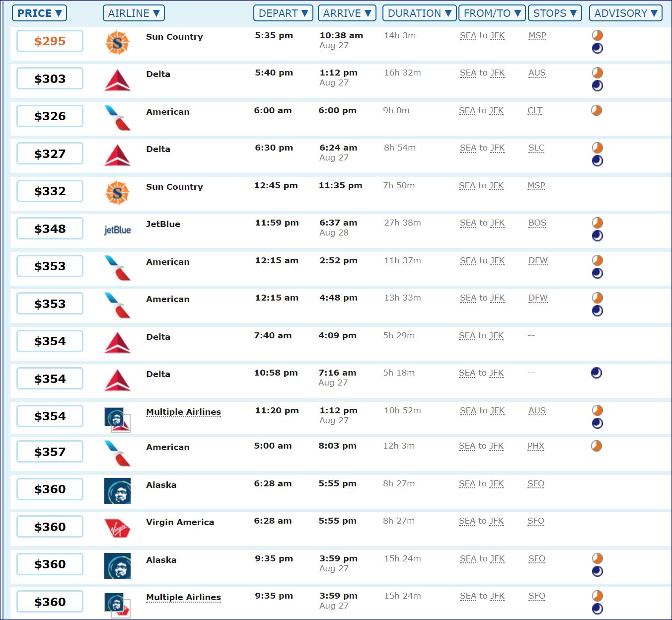The height and width of the screenshot is (620, 672).
Task: Click the Virgin America logo
Action: (117, 528)
